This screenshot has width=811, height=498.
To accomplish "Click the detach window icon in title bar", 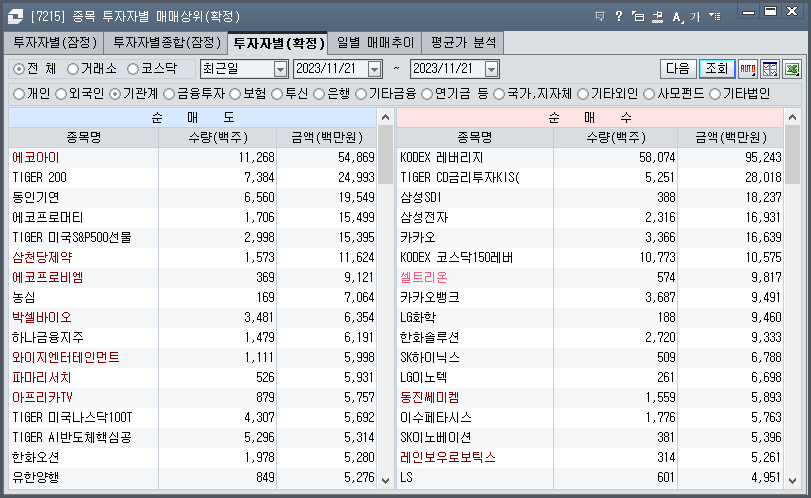I will point(638,17).
